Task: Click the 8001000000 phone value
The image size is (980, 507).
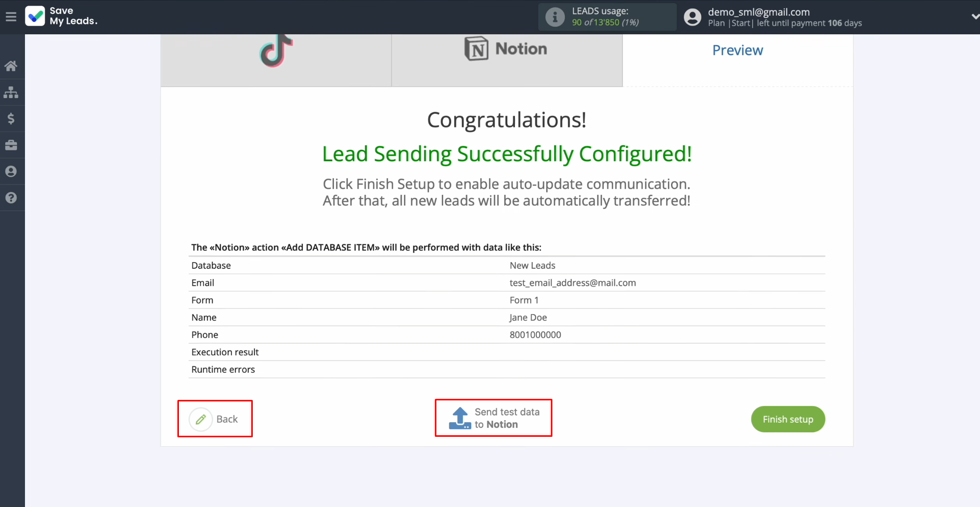Action: (x=535, y=335)
